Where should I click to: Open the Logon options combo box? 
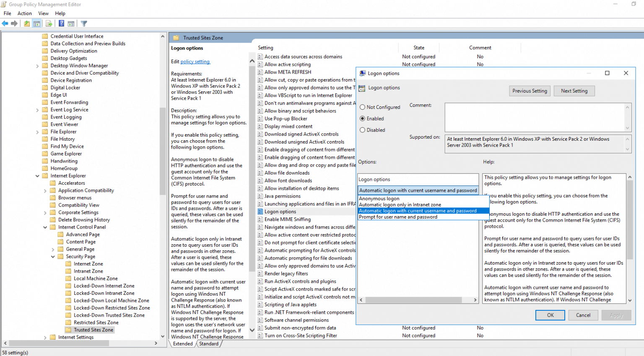418,190
